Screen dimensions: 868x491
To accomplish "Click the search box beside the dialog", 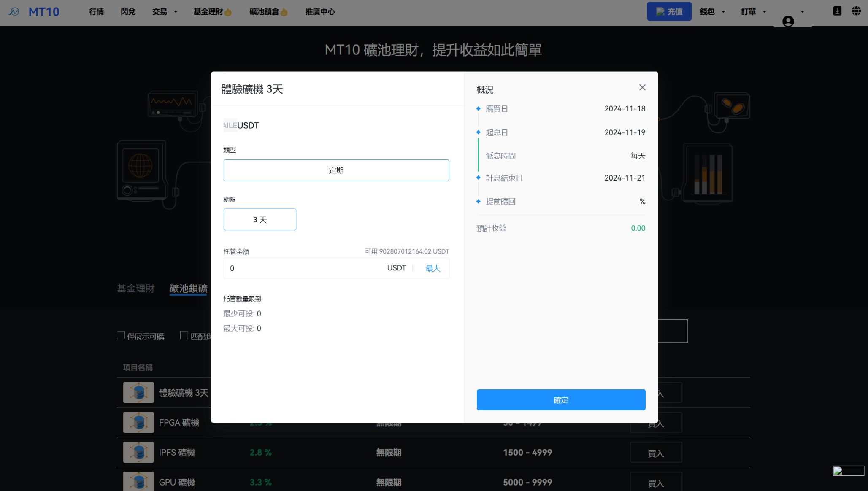I will (673, 331).
